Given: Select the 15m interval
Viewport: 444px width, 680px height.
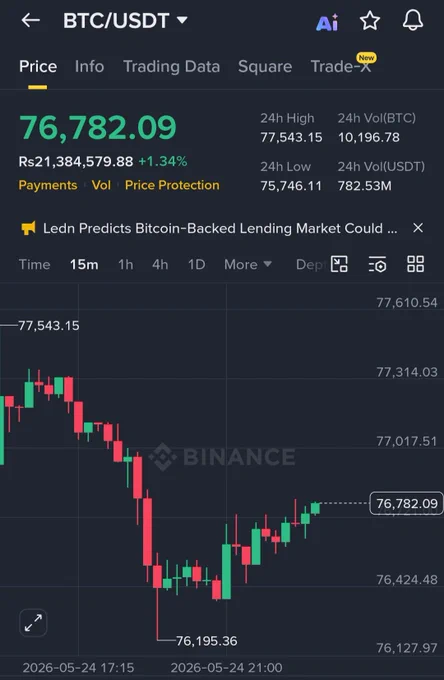Looking at the screenshot, I should (84, 264).
